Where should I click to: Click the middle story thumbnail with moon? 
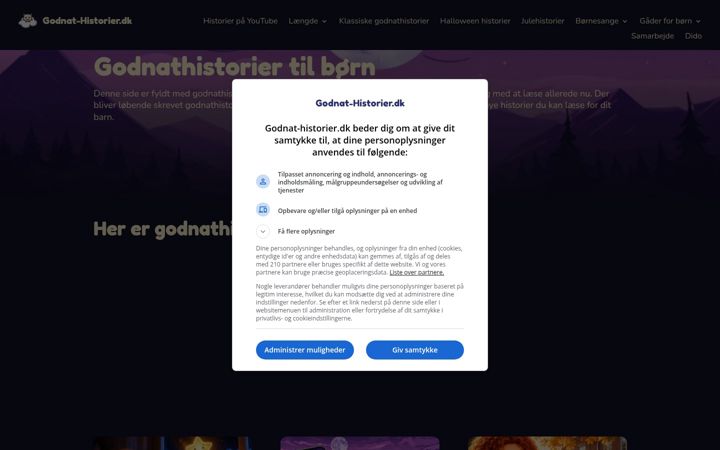(360, 443)
